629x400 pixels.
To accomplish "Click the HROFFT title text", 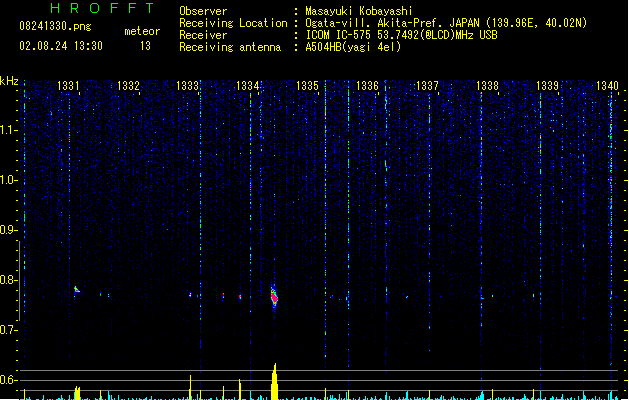I will (x=102, y=8).
